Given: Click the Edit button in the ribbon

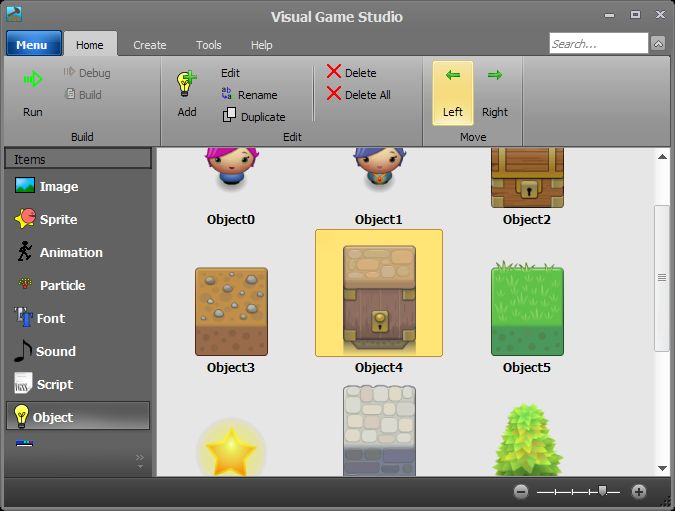Looking at the screenshot, I should (230, 73).
